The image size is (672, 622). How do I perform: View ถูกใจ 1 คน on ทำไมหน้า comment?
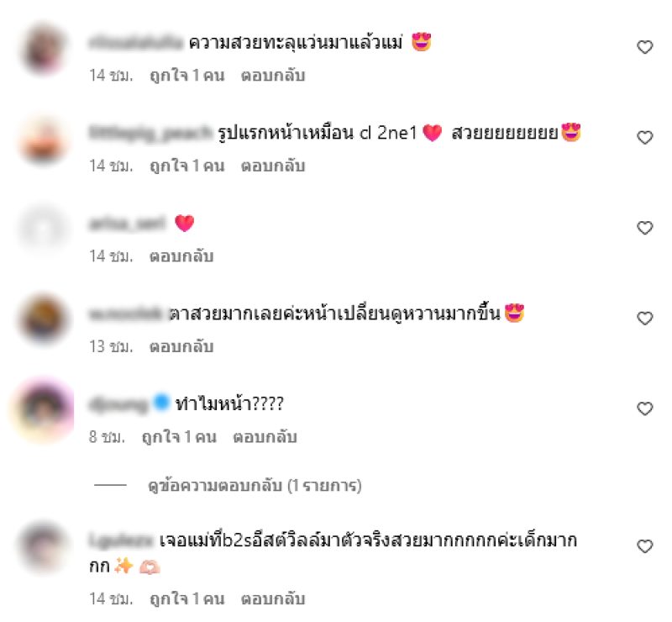179,437
